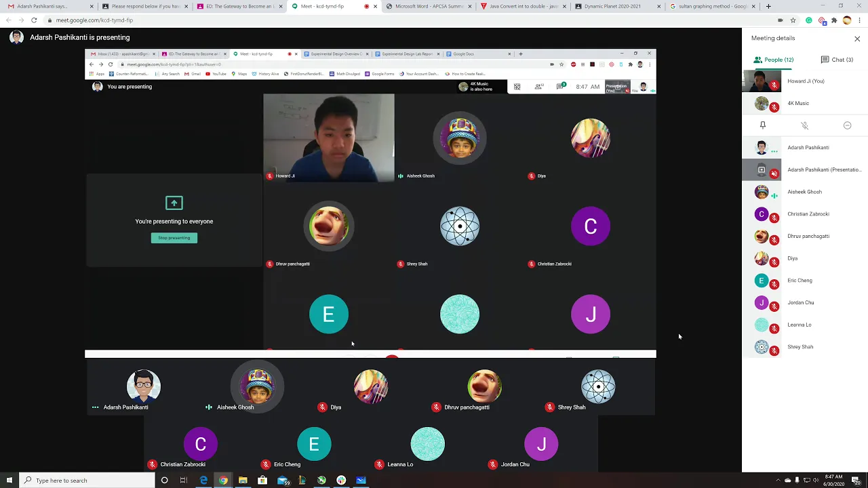Pin 4K Music using the pin icon
Viewport: 868px width, 488px height.
[x=762, y=125]
